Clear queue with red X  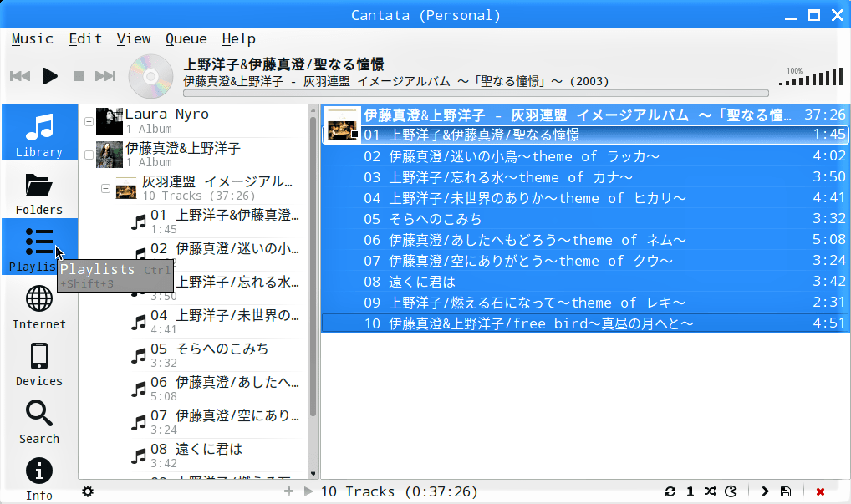820,491
